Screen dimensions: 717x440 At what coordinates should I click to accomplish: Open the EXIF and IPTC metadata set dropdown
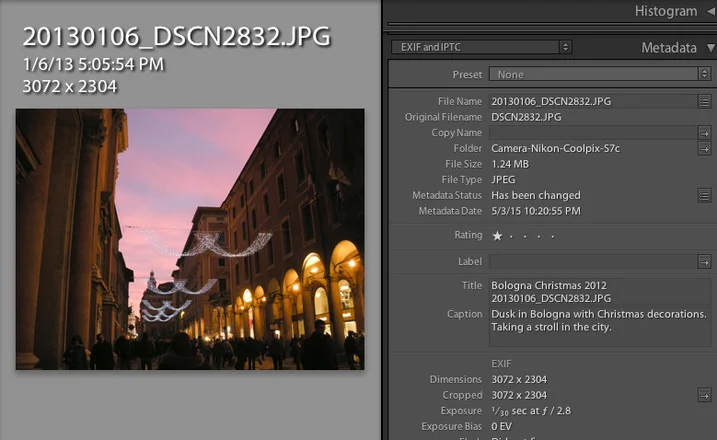pos(482,47)
